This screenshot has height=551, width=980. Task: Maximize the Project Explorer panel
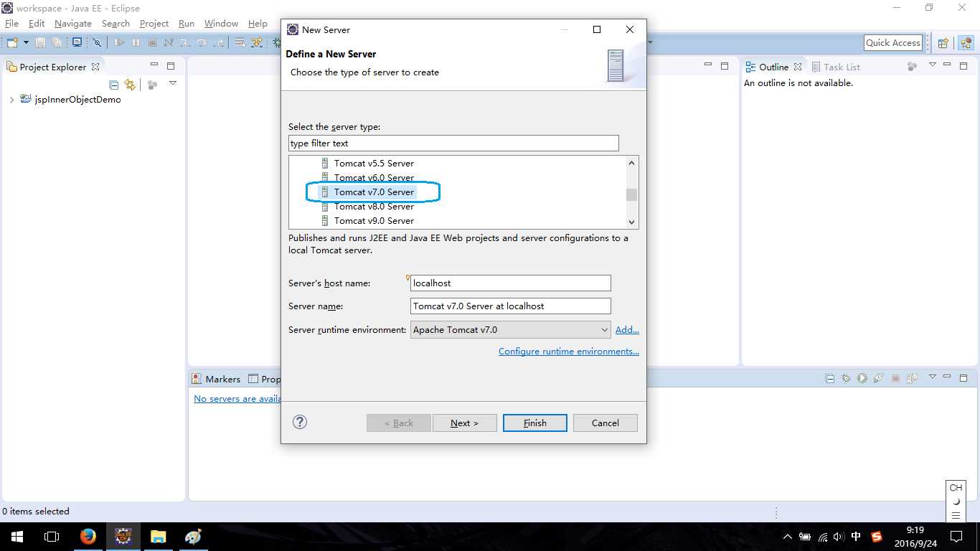[171, 66]
